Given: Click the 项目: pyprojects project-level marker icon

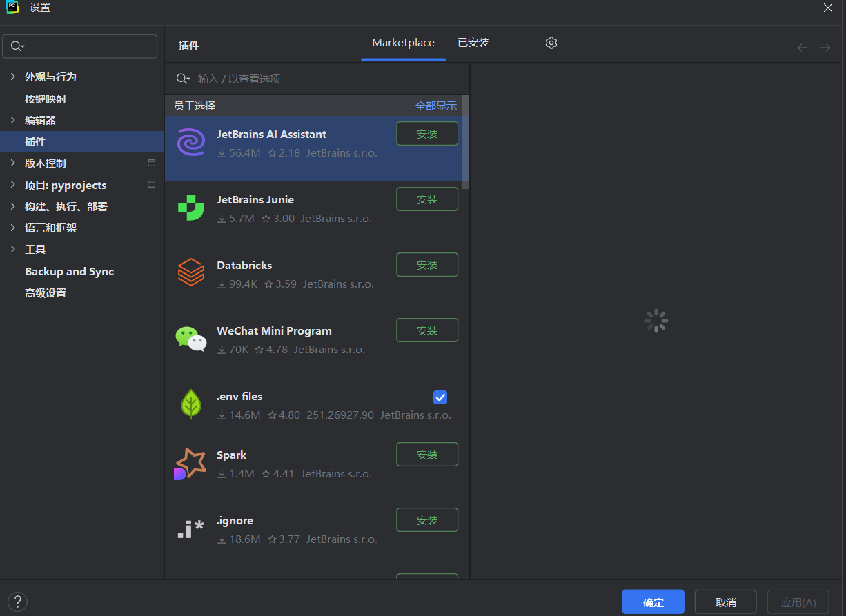Looking at the screenshot, I should point(152,185).
